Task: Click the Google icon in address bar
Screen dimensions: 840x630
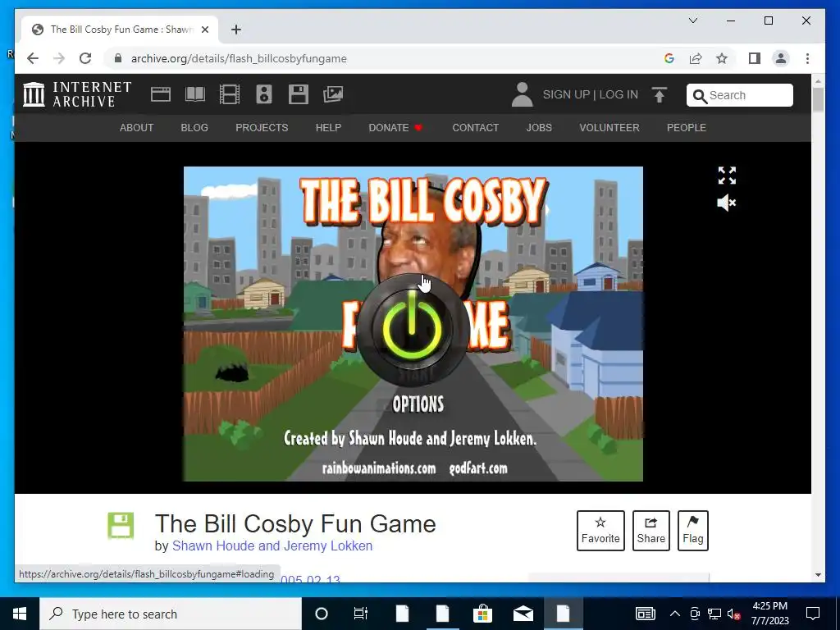Action: click(x=669, y=58)
